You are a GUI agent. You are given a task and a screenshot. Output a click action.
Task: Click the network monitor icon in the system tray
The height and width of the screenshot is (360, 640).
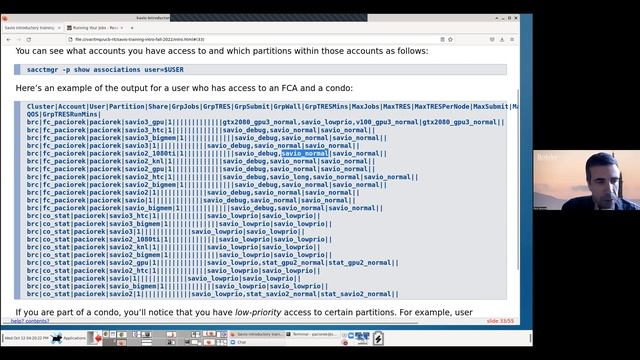pyautogui.click(x=362, y=337)
